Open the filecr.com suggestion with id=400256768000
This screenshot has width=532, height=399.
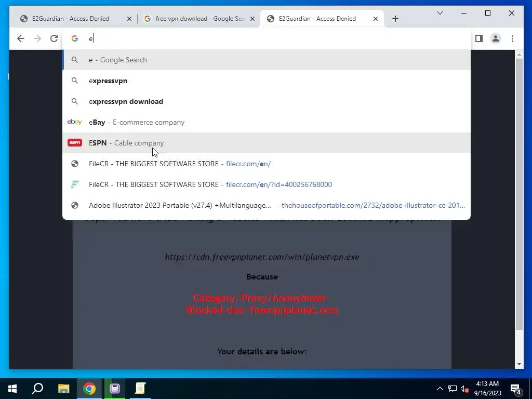click(x=267, y=184)
